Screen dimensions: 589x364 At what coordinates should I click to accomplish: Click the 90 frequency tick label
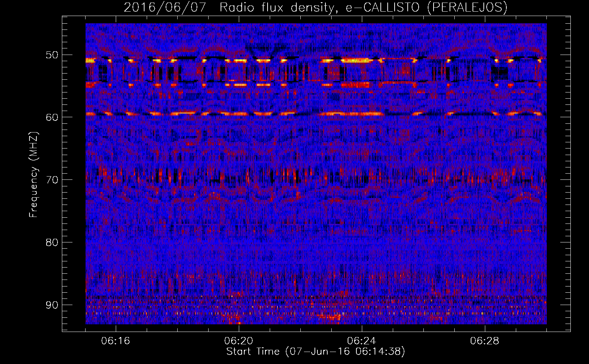coord(52,305)
